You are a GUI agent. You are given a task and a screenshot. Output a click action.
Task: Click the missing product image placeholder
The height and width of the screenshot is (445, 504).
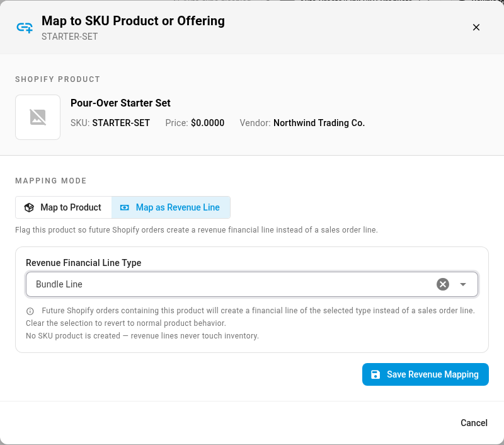coord(38,117)
